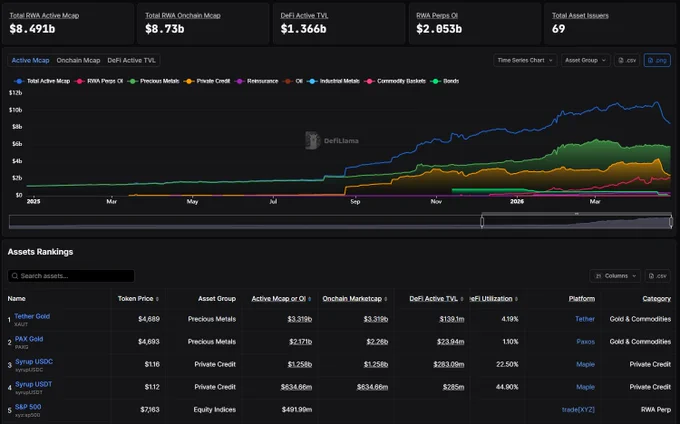Open the PAX Gold asset link
Image resolution: width=680 pixels, height=424 pixels.
[x=29, y=339]
